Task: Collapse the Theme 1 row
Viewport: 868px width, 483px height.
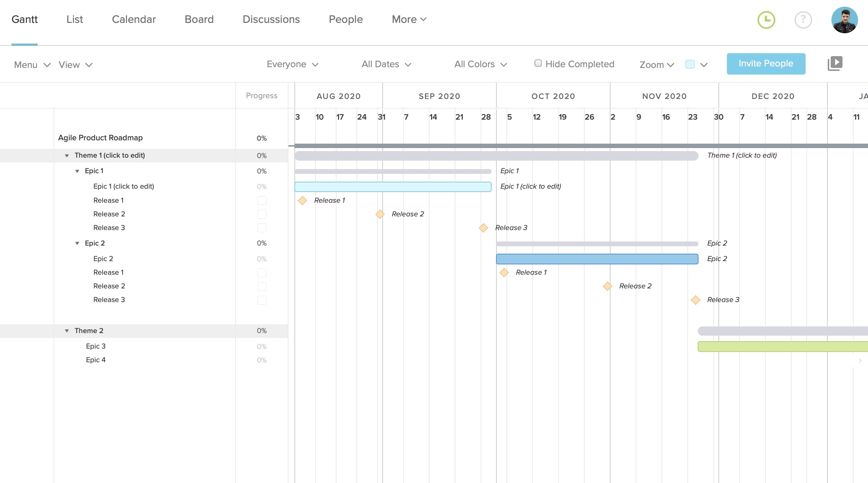Action: point(66,155)
